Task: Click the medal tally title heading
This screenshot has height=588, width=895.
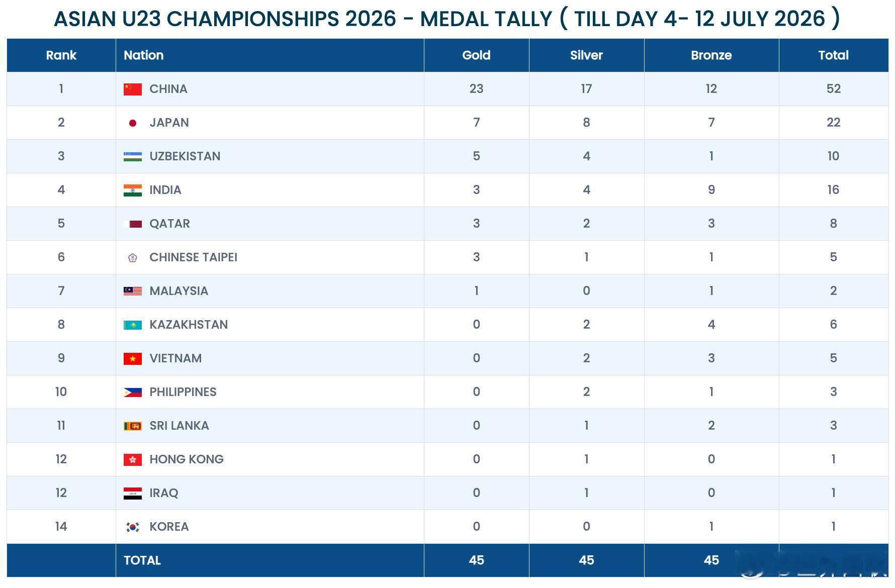Action: pos(447,19)
